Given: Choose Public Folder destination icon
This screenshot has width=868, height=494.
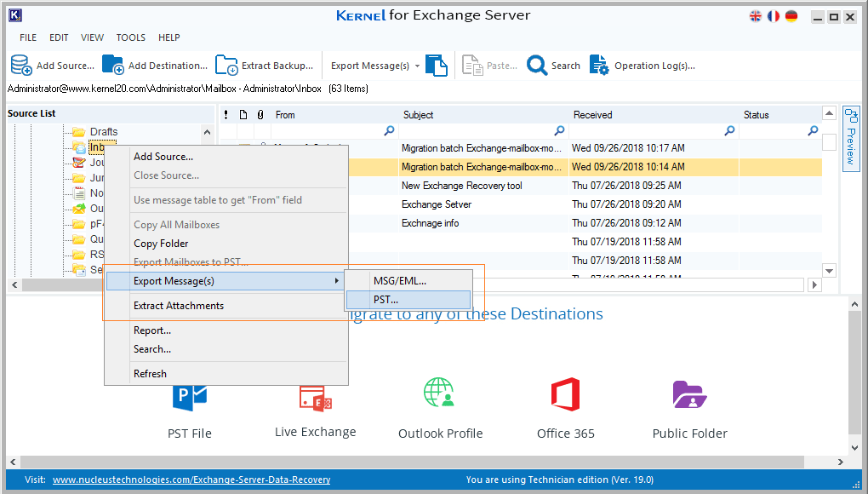Looking at the screenshot, I should coord(689,394).
